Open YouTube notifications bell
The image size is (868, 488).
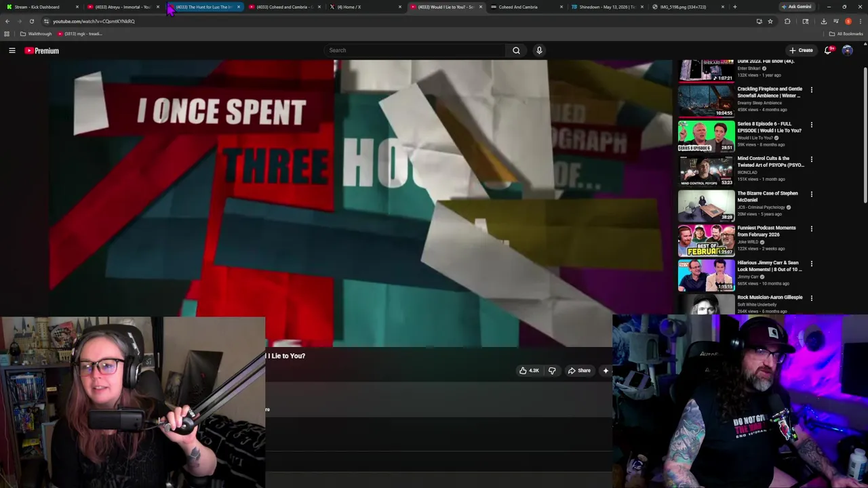(x=828, y=50)
